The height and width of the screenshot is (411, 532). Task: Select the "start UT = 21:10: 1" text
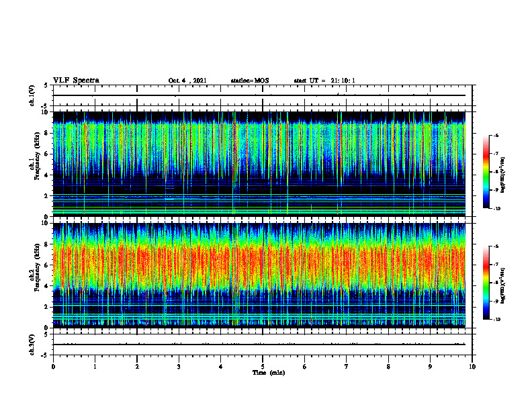pyautogui.click(x=324, y=81)
